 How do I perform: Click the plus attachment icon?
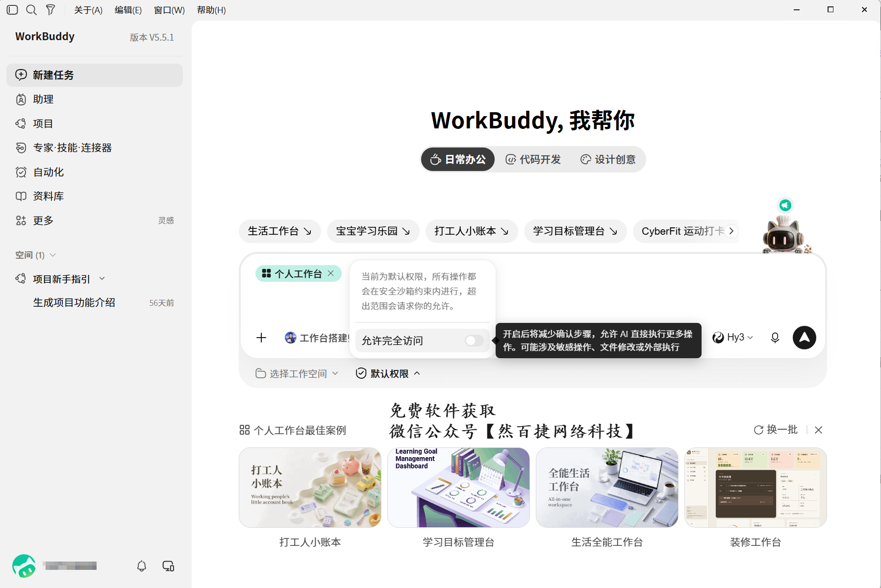[261, 338]
